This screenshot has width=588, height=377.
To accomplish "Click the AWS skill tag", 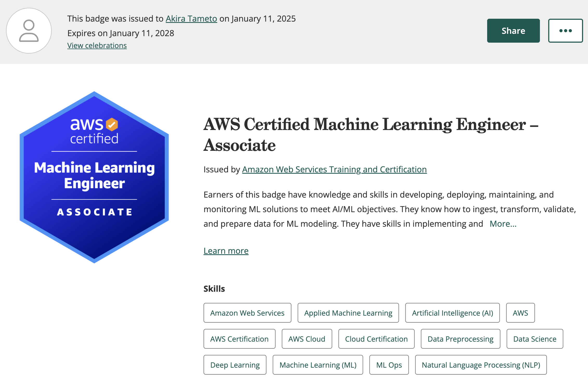I will pos(520,313).
